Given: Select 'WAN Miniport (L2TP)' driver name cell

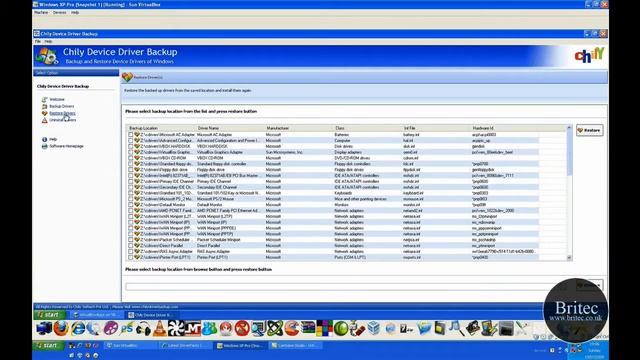Looking at the screenshot, I should 215,216.
